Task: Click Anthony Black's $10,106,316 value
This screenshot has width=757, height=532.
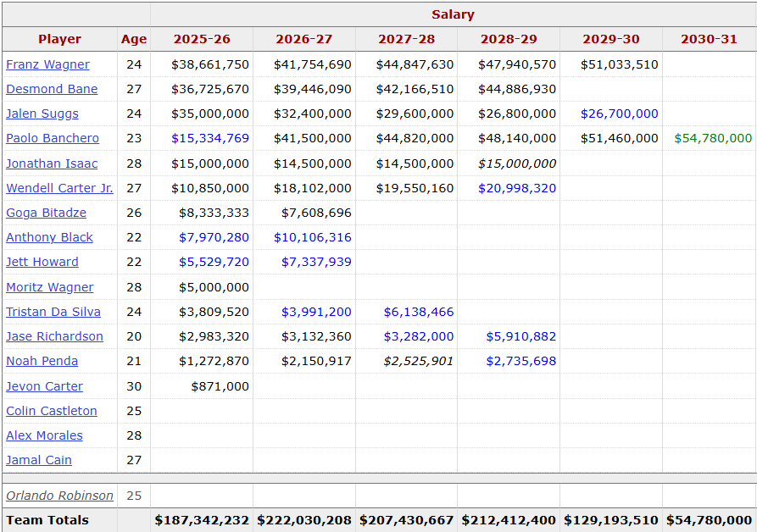Action: [x=312, y=237]
